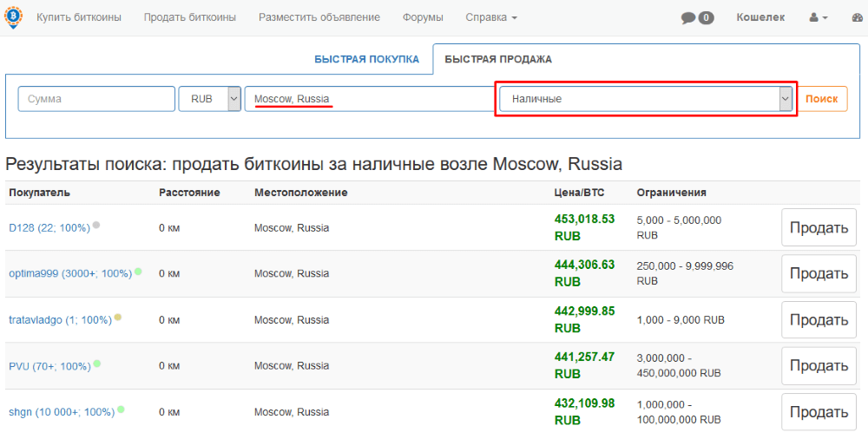The image size is (868, 439).
Task: Open the messages chat bubble icon
Action: pyautogui.click(x=688, y=18)
